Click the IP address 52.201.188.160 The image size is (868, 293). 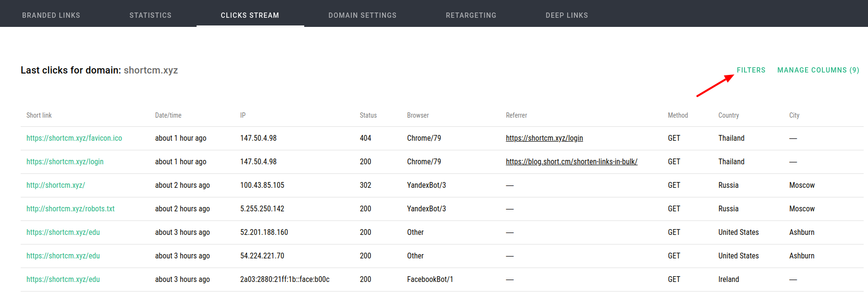coord(264,232)
